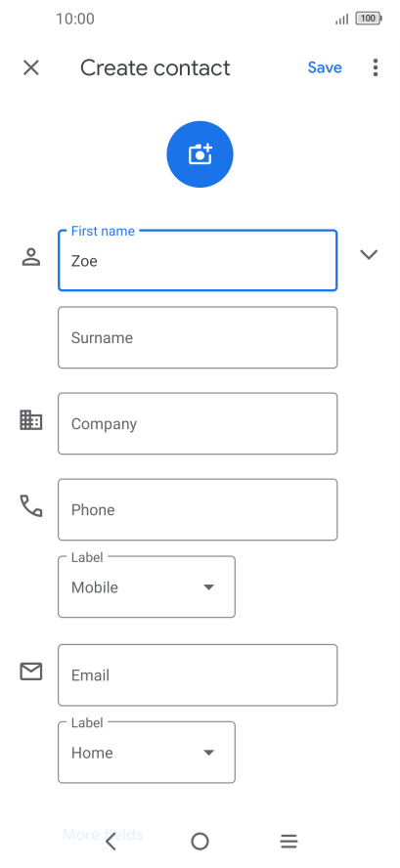Select the Surname input field

coord(198,337)
